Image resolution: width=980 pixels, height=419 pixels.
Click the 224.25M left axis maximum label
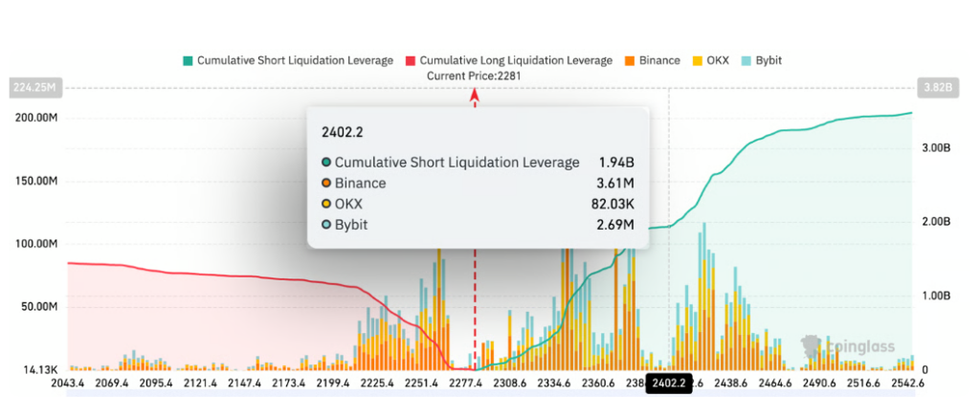point(33,87)
